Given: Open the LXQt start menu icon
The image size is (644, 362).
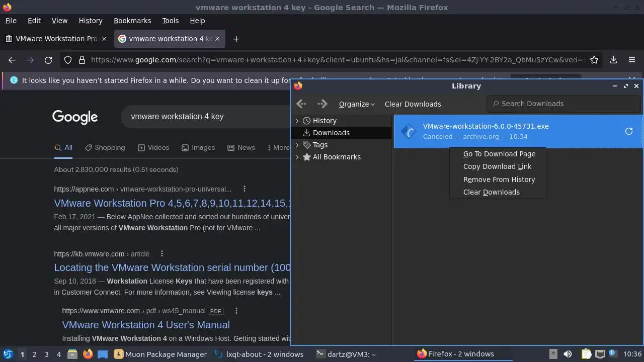Looking at the screenshot, I should [x=8, y=354].
